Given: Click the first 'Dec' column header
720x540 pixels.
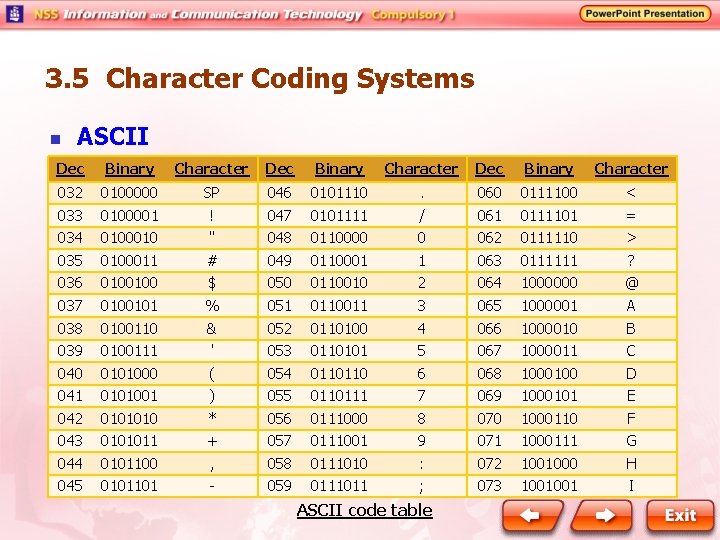Looking at the screenshot, I should pos(70,169).
